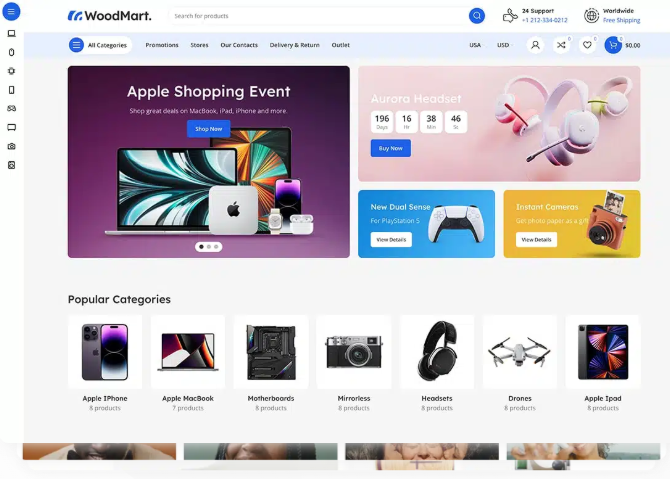This screenshot has height=479, width=670.
Task: Select the gamepad category sidebar icon
Action: coord(12,109)
